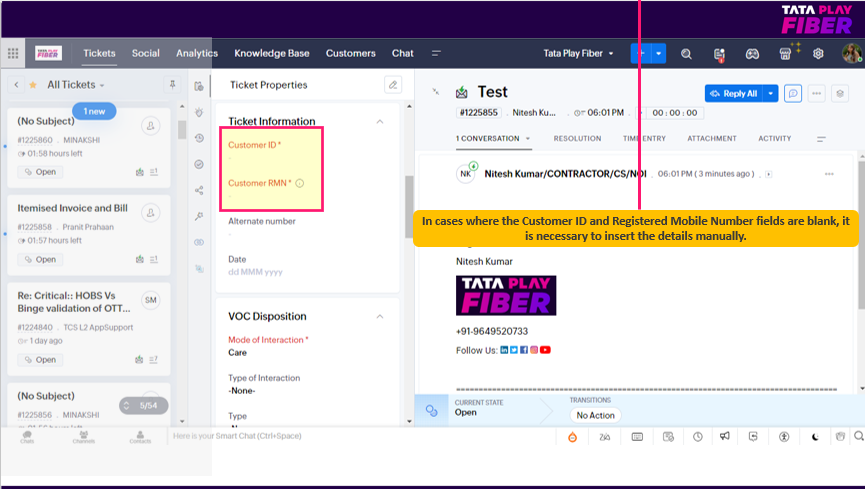Open the 1 Conversation filter dropdown
865x489 pixels.
(528, 139)
